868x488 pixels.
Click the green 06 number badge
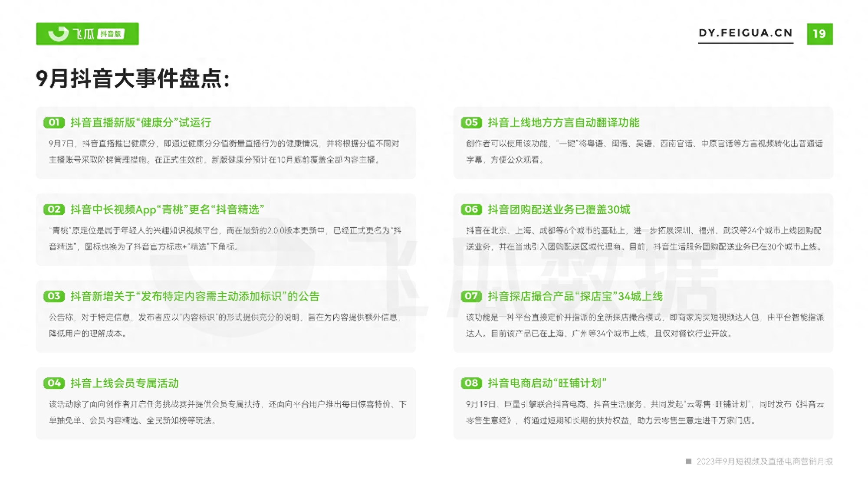point(471,210)
